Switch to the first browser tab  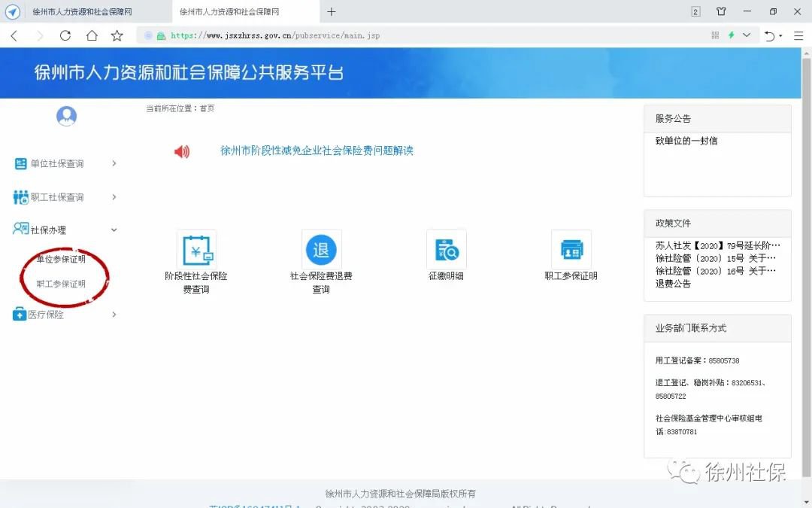coord(82,12)
